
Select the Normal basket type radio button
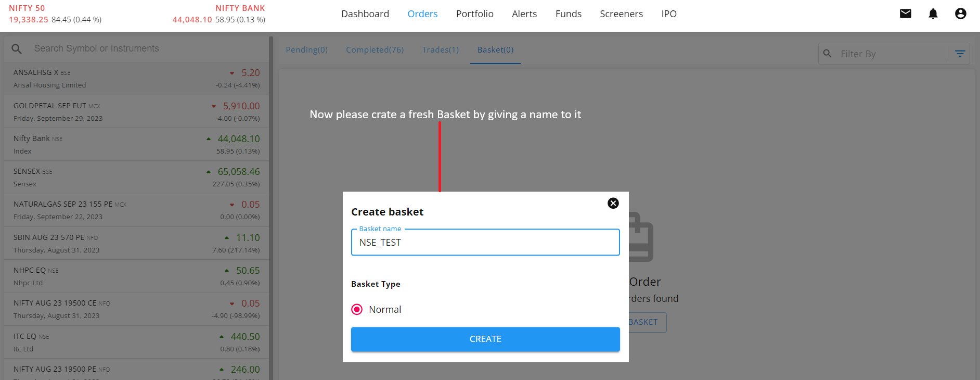tap(357, 310)
